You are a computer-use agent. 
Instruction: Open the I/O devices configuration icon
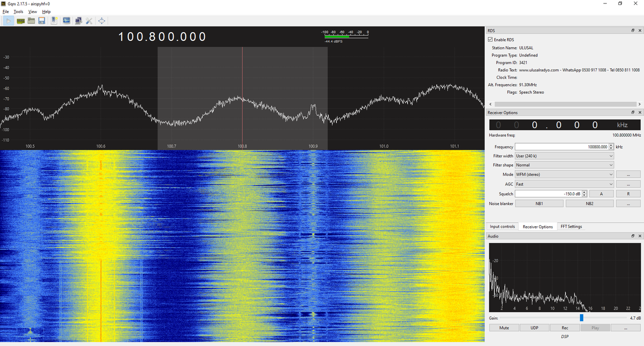[x=21, y=21]
